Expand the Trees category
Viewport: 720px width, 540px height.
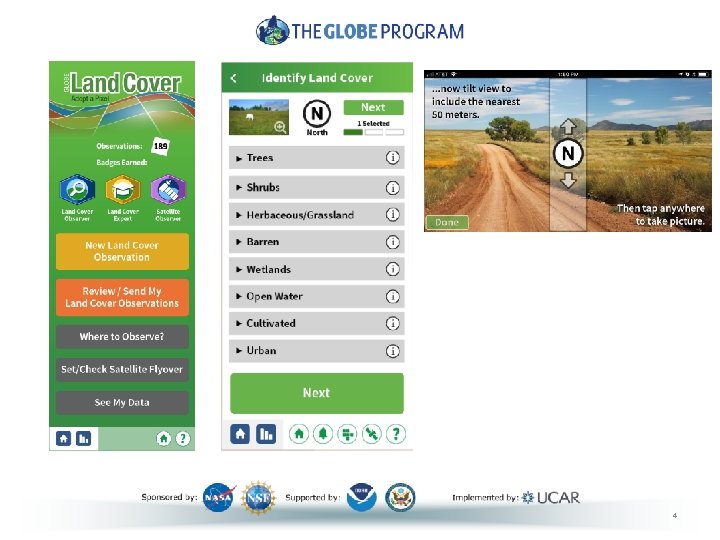(x=316, y=158)
